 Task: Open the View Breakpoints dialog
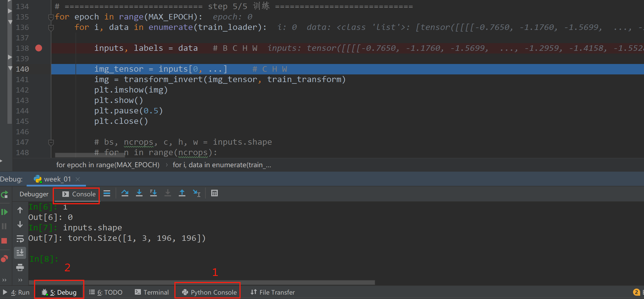[x=4, y=258]
